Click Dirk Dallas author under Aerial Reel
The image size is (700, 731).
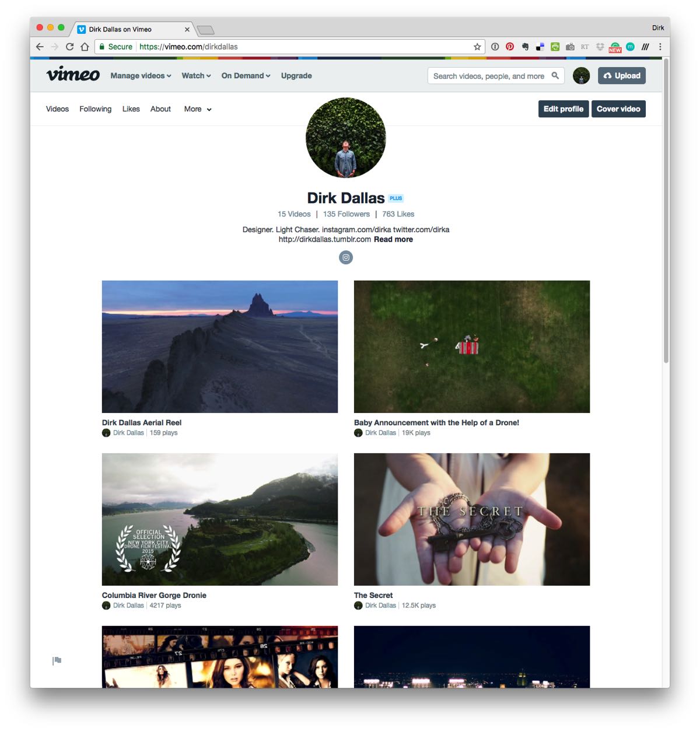pos(128,433)
